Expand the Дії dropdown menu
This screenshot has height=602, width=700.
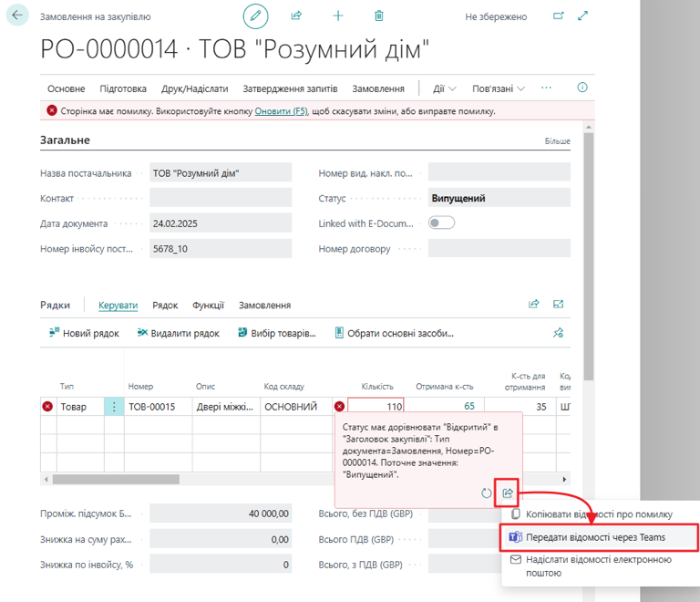point(444,88)
